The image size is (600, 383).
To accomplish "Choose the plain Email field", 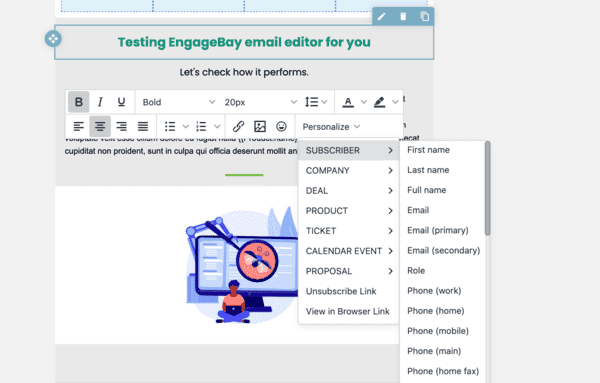I will coord(442,210).
